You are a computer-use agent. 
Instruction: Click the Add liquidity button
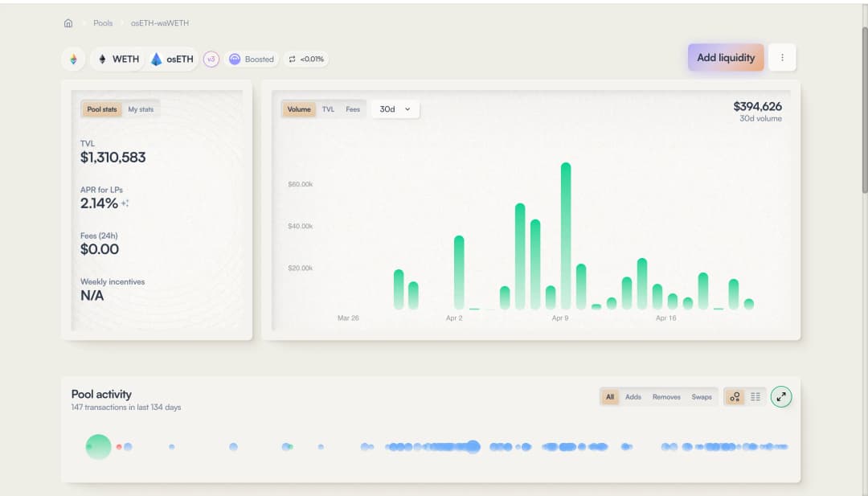click(725, 58)
